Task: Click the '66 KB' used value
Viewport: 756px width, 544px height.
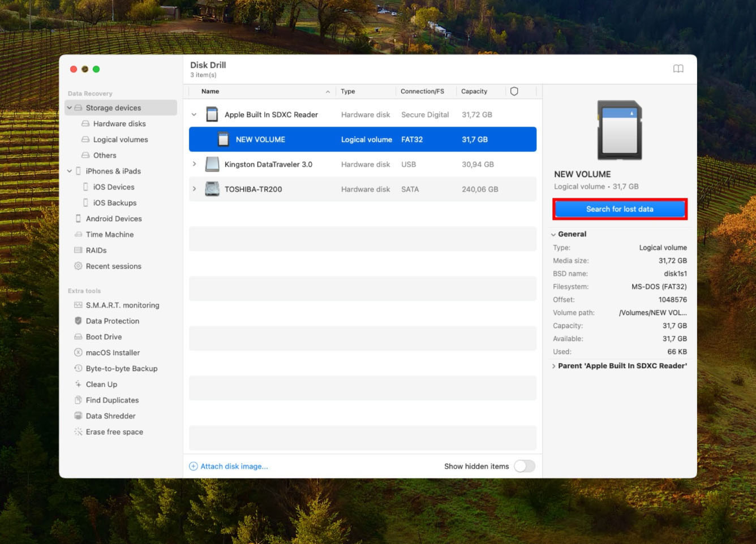Action: click(677, 352)
